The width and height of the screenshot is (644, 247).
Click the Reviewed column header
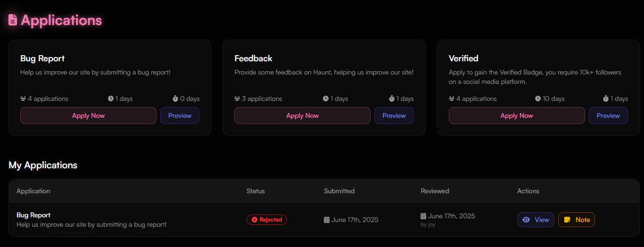point(435,191)
